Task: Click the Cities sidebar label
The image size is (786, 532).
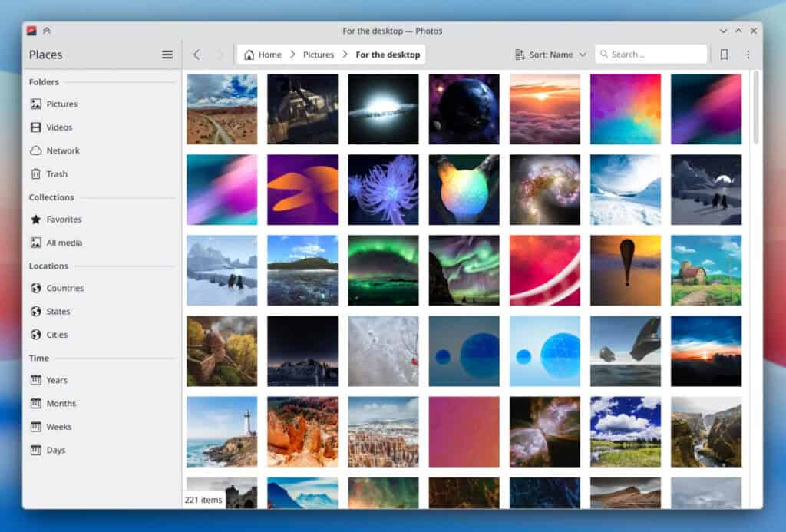Action: [x=57, y=335]
